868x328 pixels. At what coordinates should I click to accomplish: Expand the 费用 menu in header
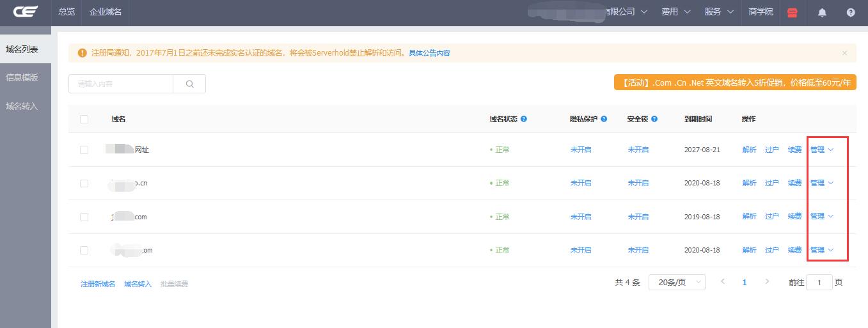[675, 12]
